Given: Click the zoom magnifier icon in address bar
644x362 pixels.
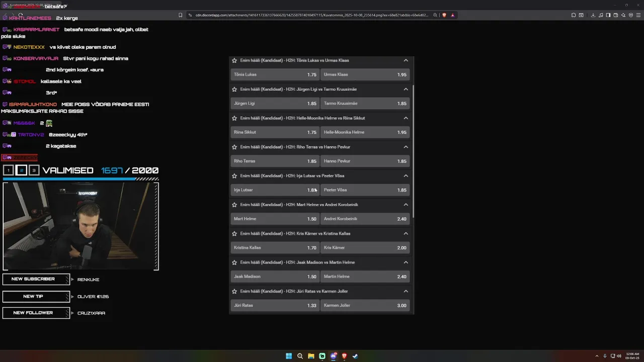Looking at the screenshot, I should click(435, 15).
